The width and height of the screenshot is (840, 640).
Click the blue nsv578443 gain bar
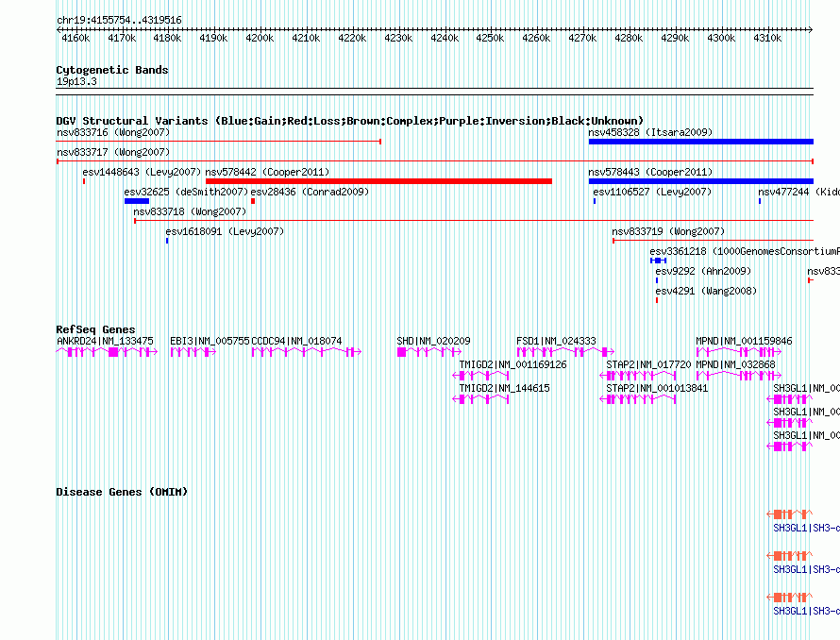700,181
